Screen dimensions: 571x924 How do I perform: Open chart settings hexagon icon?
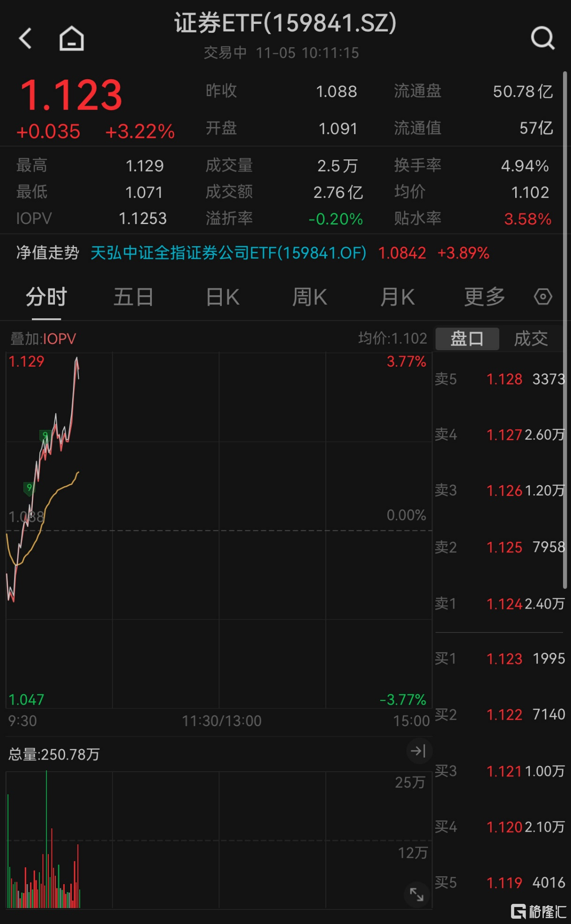pyautogui.click(x=543, y=297)
